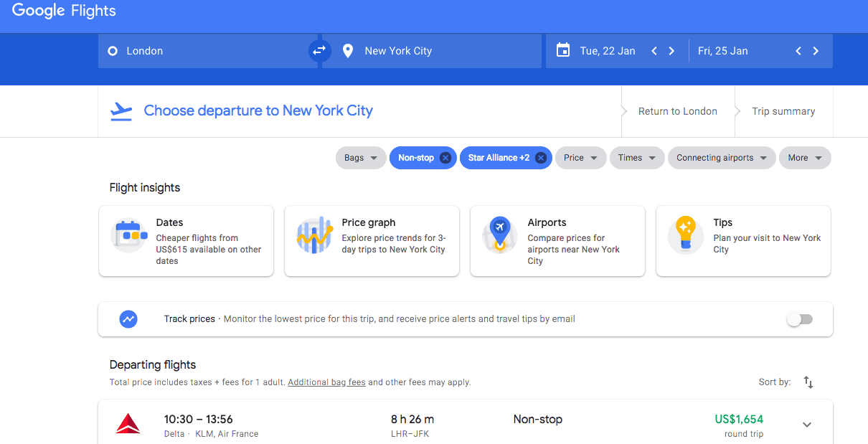Expand the Delta 10:30 flight details
Screen dimensions: 868x444
807,425
